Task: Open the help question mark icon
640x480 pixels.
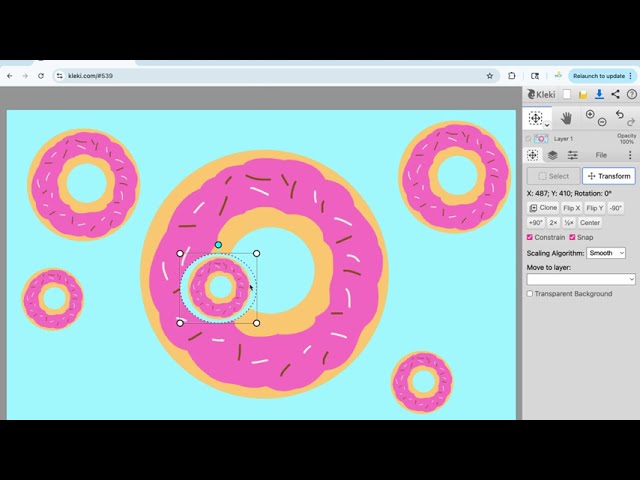Action: [x=631, y=95]
